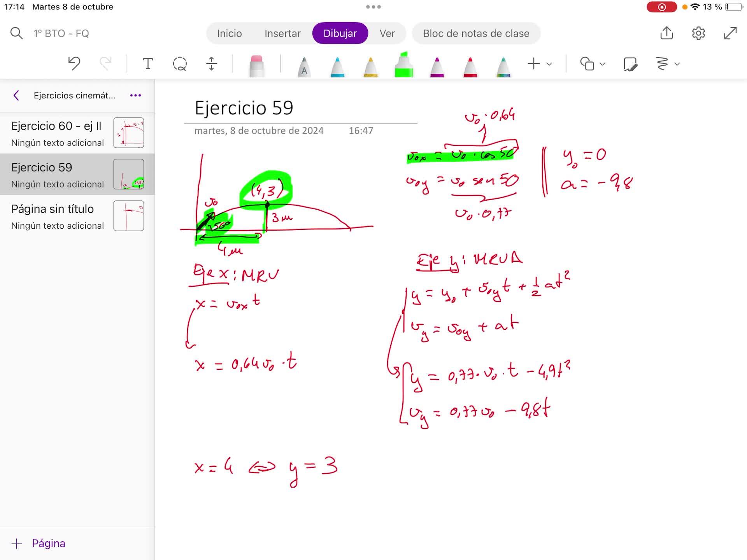Open the settings gear icon
Viewport: 747px width, 560px height.
(x=698, y=33)
